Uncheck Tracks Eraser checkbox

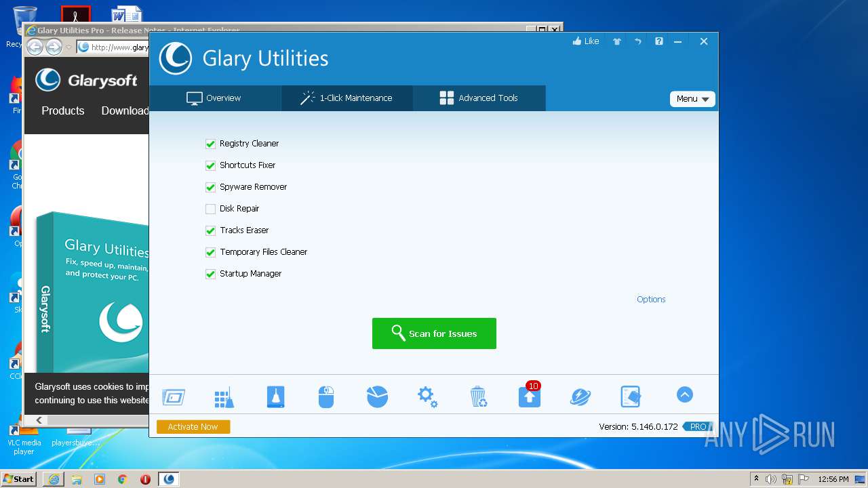pos(210,230)
